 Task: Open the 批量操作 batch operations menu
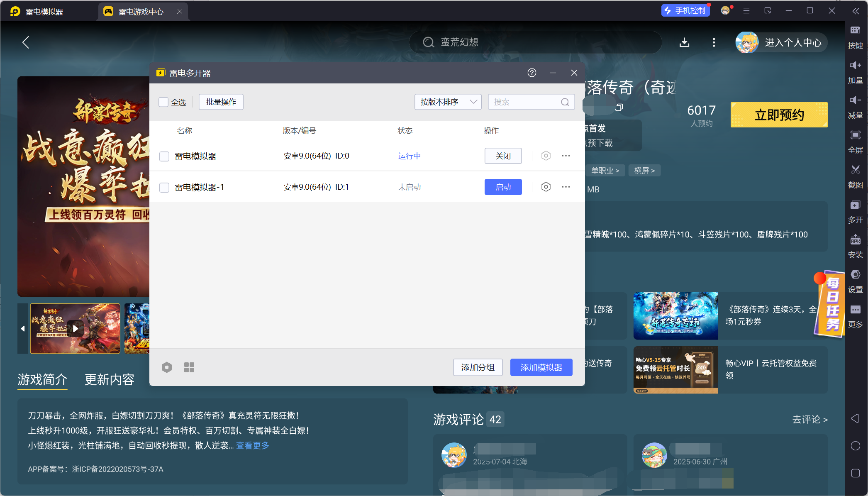click(221, 102)
